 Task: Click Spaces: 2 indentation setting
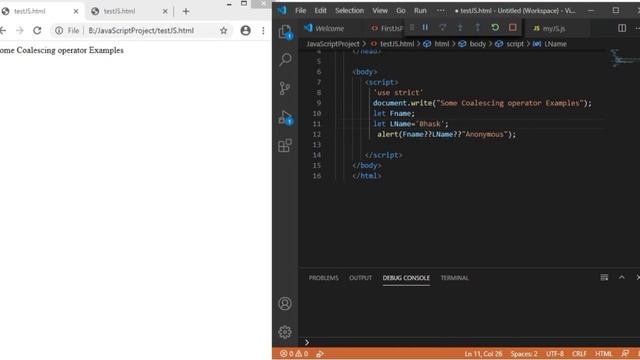point(524,353)
